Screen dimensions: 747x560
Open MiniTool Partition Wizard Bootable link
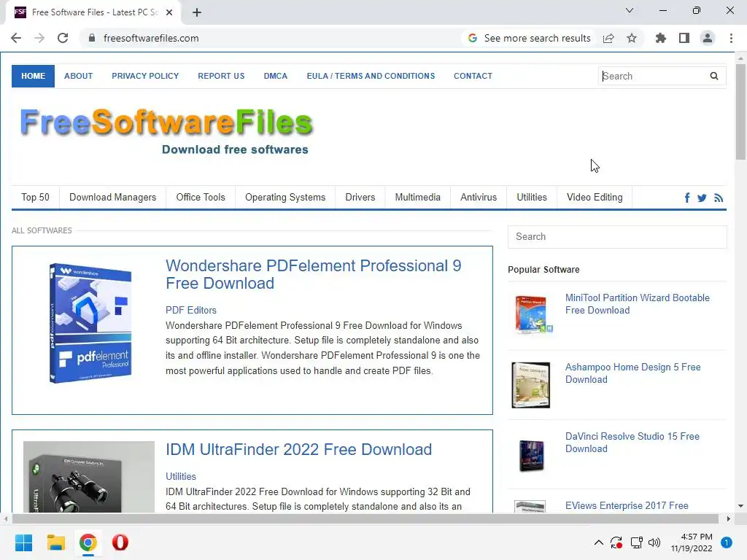[637, 304]
